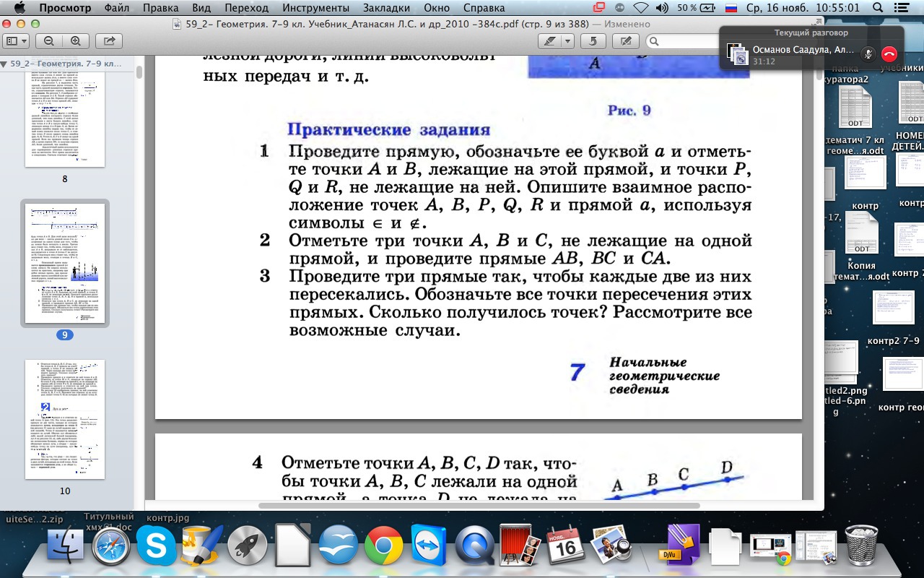Collapse the sidebar document title triangle
Screen dimensions: 924x578
(x=5, y=64)
